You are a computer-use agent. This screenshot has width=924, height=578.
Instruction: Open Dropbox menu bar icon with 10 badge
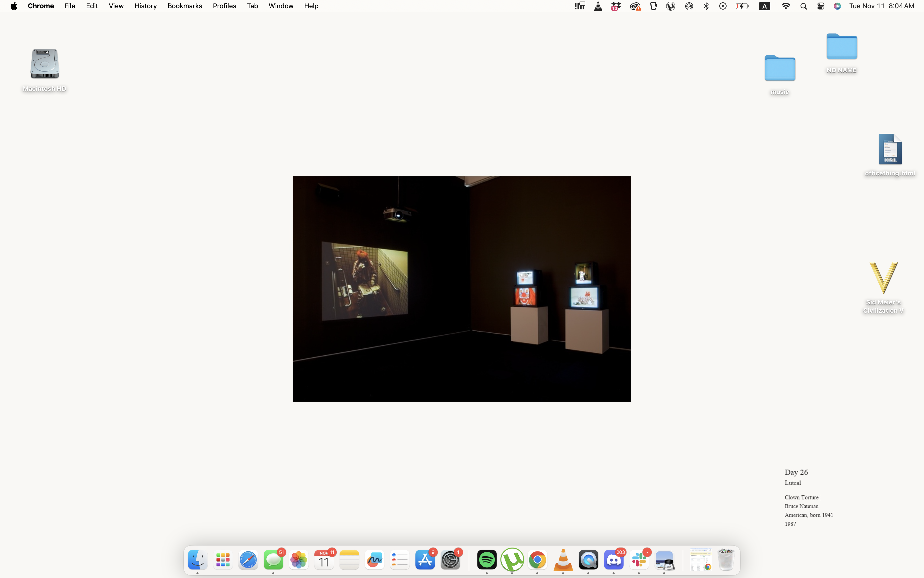click(616, 6)
